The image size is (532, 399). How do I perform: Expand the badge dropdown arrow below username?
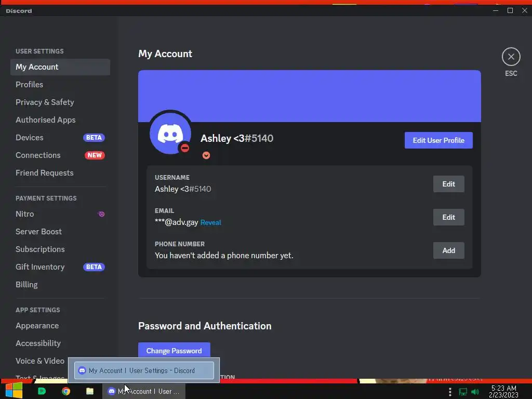coord(206,155)
